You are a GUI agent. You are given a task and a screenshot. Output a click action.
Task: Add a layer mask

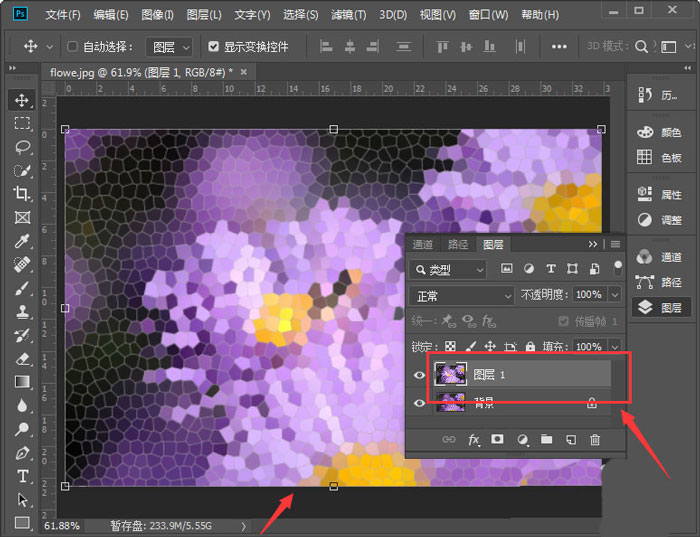coord(497,440)
